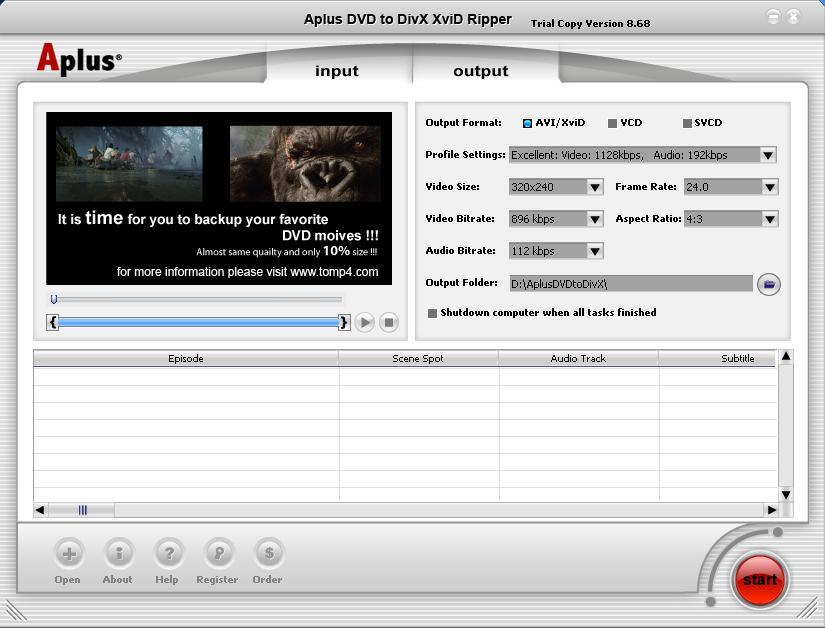Click the Help label text
Image resolution: width=825 pixels, height=628 pixels.
click(x=166, y=580)
